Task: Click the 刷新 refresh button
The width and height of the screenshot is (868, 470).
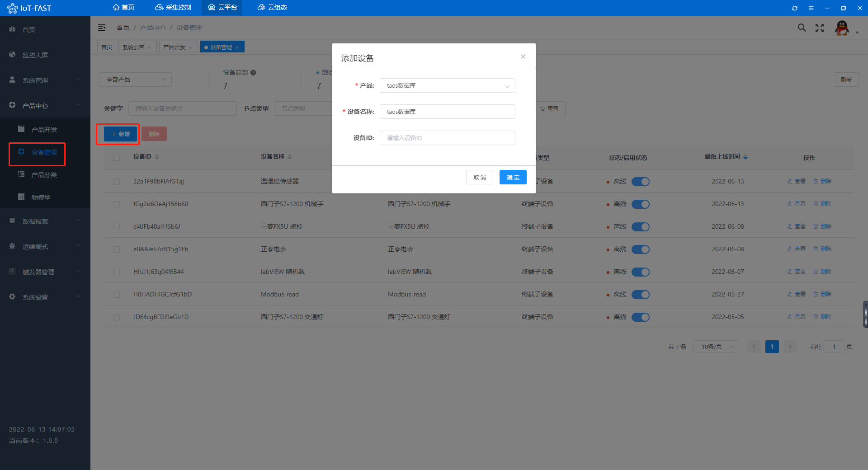Action: click(846, 80)
